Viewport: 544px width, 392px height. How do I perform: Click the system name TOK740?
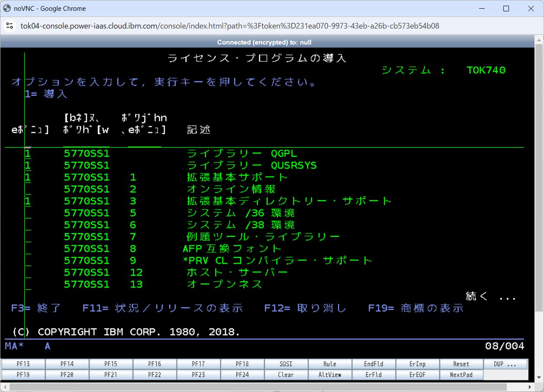click(486, 70)
